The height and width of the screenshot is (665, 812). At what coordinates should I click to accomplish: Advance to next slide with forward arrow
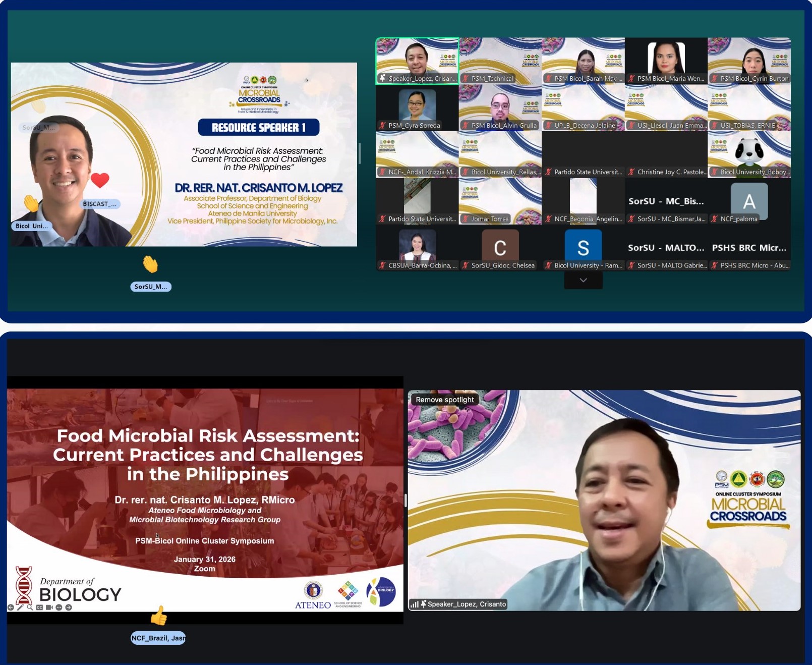pos(69,607)
